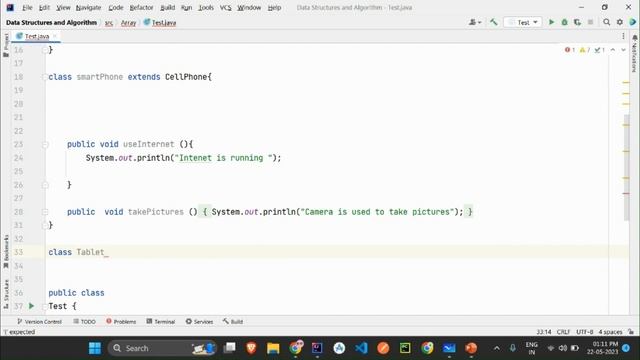Expand the folded takePictures method

coord(45,212)
